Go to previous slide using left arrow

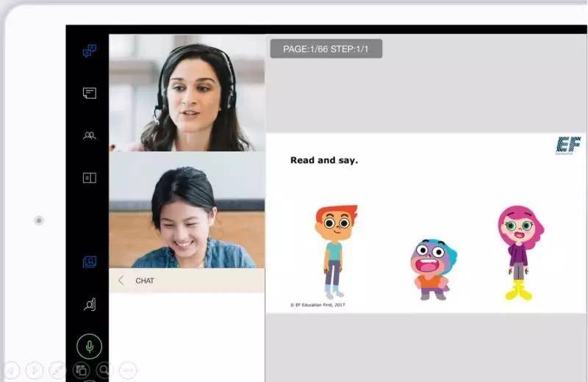(12, 370)
